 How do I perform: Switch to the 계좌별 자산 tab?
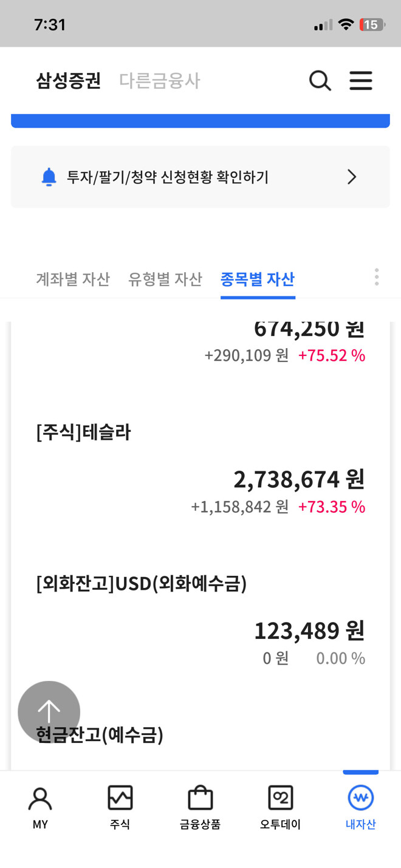pyautogui.click(x=72, y=279)
